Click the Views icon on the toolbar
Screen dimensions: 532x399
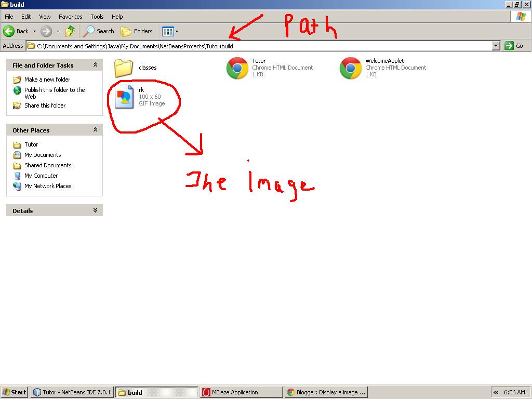(x=167, y=31)
